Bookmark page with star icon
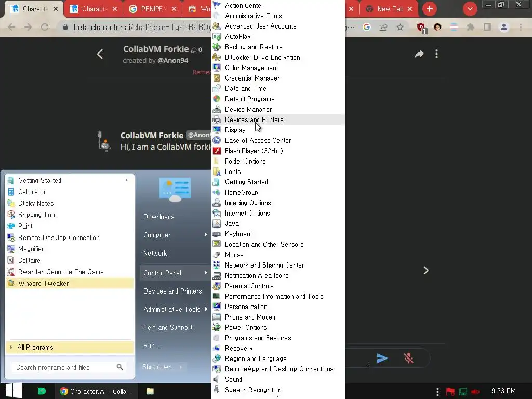The height and width of the screenshot is (399, 532). [x=400, y=27]
